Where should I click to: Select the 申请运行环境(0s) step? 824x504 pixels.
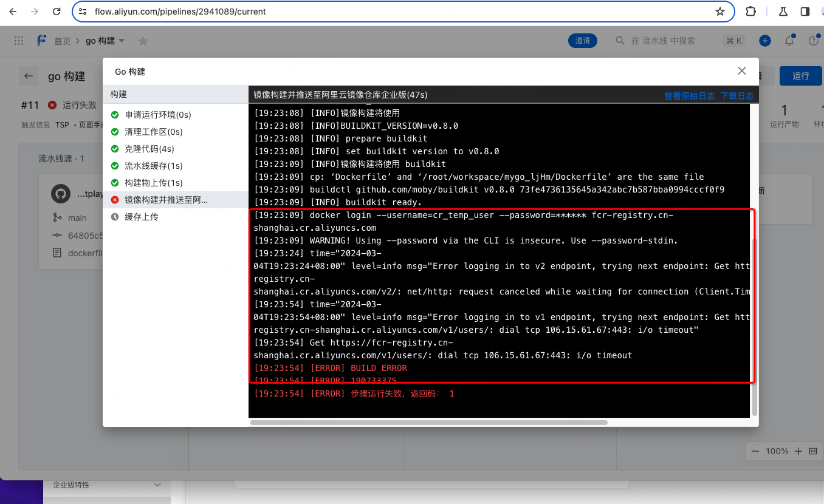[x=176, y=115]
